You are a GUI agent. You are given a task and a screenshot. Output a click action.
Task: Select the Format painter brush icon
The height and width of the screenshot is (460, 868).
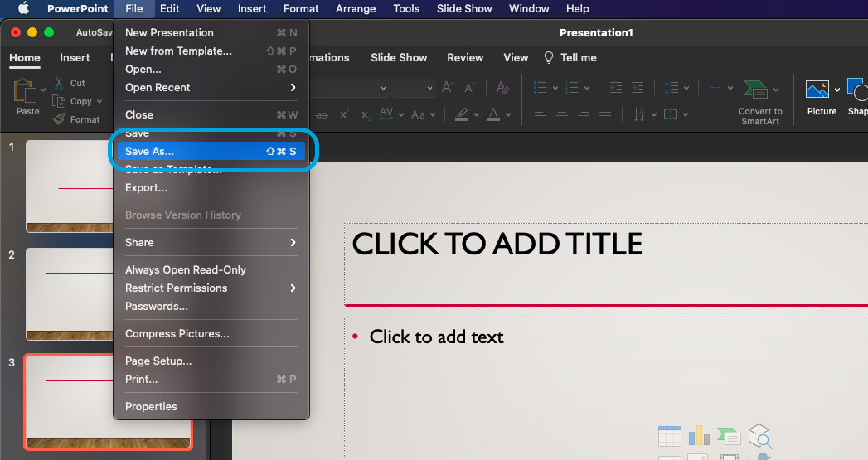coord(59,119)
